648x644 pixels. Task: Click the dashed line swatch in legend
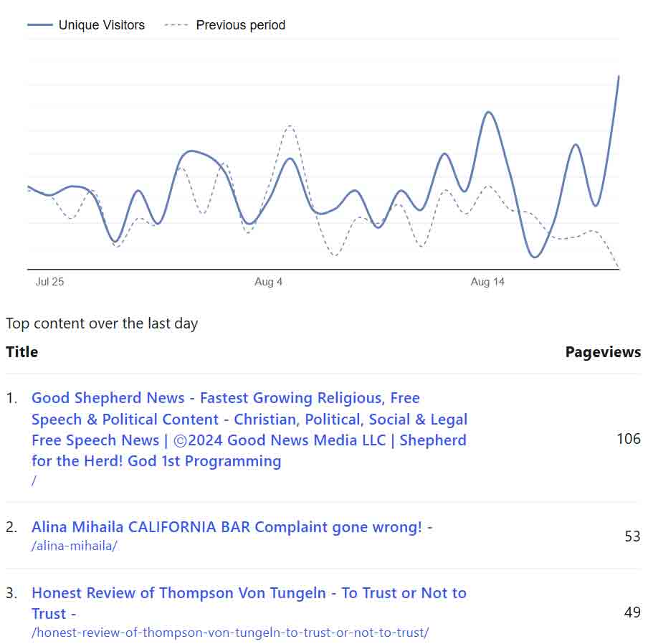176,25
